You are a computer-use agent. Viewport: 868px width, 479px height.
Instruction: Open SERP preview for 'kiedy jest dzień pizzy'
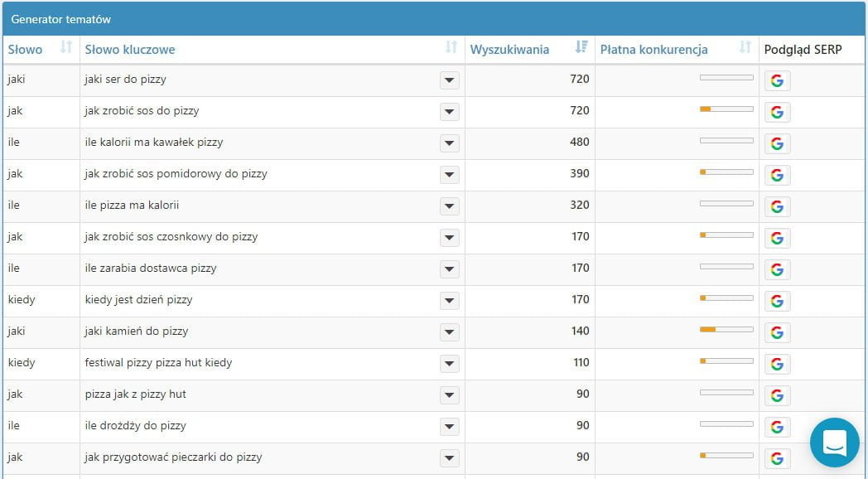tap(776, 301)
